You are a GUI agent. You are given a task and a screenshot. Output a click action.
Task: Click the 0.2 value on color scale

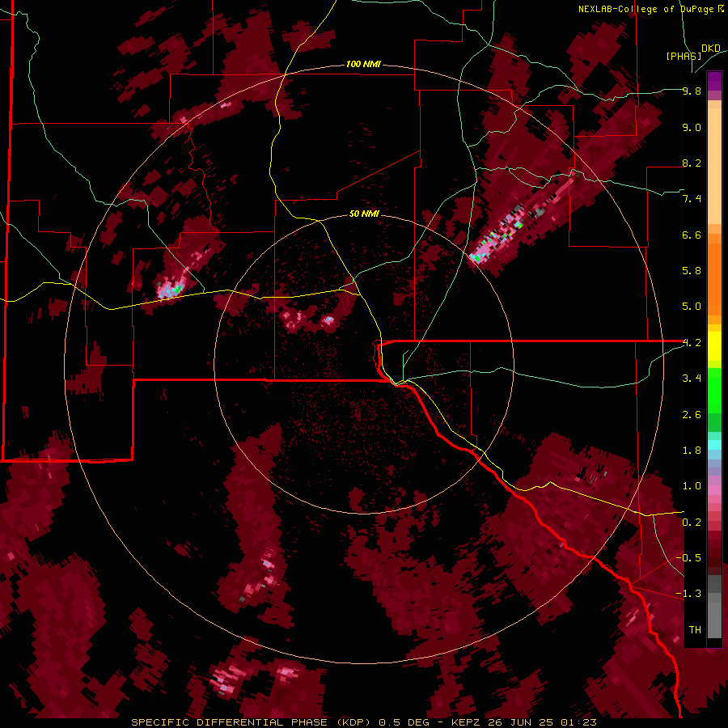[x=692, y=523]
